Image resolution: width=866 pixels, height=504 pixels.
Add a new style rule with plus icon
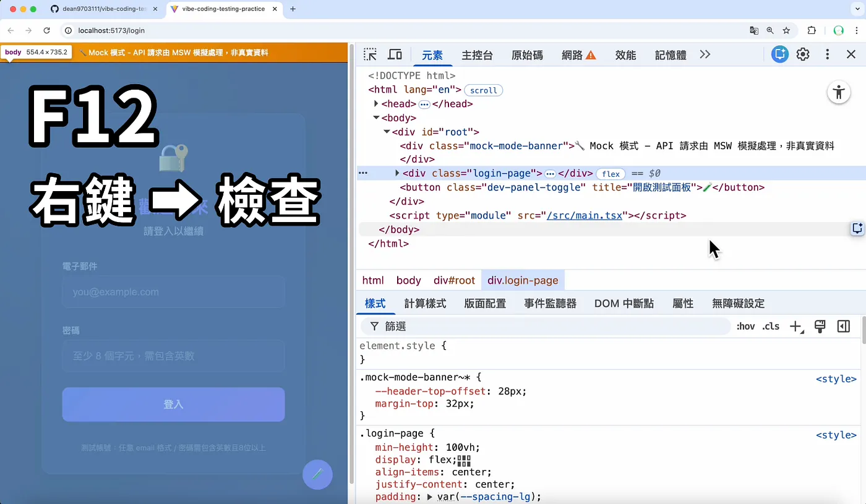(796, 327)
